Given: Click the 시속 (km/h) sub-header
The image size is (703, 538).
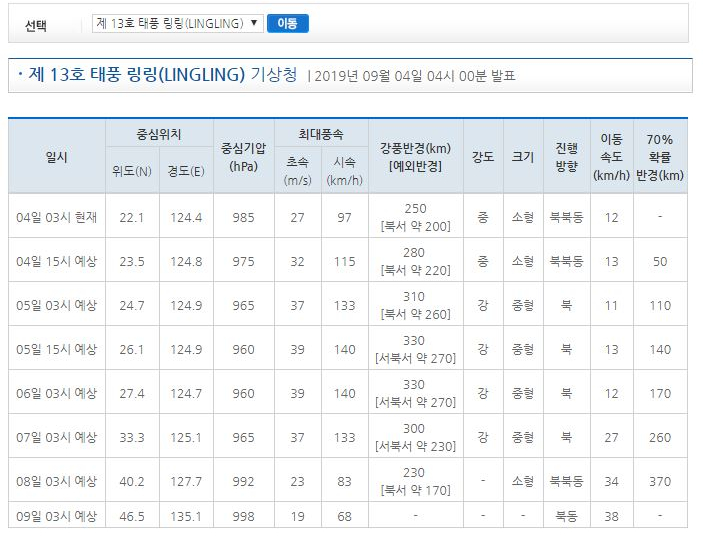Looking at the screenshot, I should coord(344,171).
